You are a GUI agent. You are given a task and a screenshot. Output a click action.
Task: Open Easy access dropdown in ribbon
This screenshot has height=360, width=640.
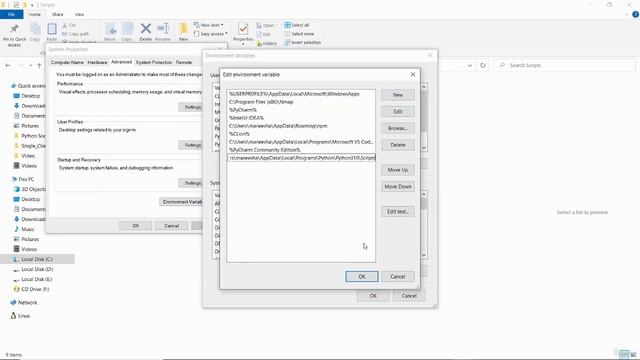211,33
